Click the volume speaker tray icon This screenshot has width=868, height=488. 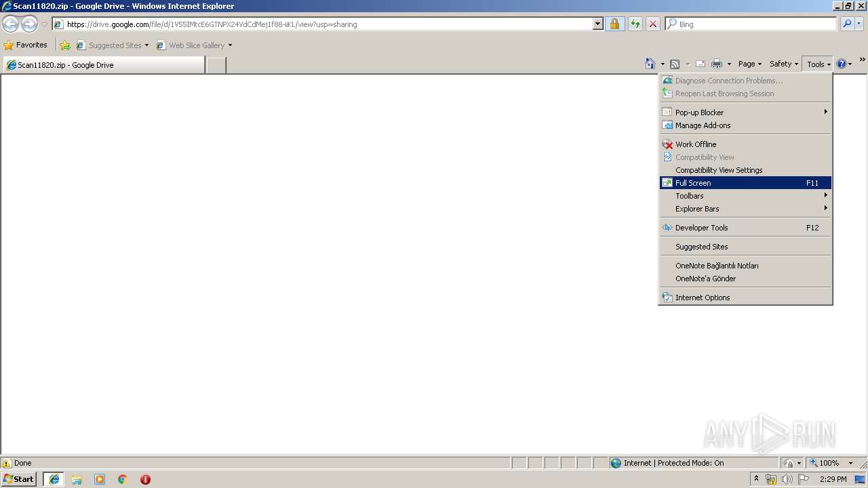coord(787,479)
